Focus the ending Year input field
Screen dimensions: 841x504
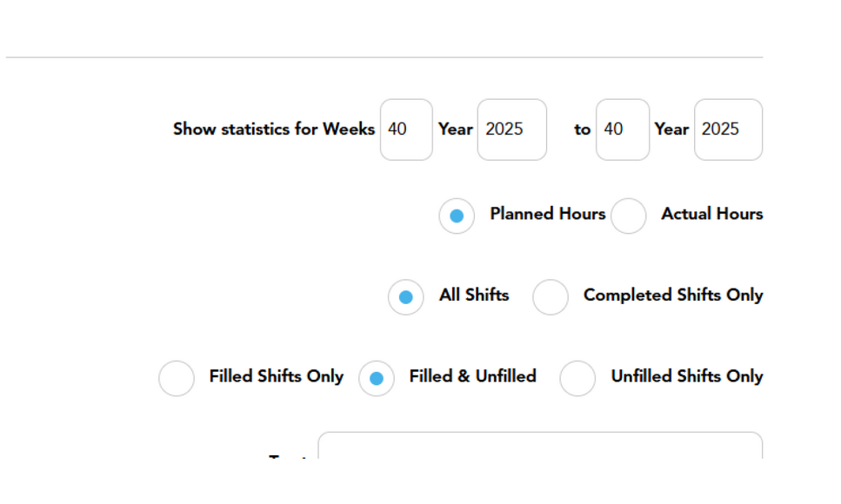point(728,129)
